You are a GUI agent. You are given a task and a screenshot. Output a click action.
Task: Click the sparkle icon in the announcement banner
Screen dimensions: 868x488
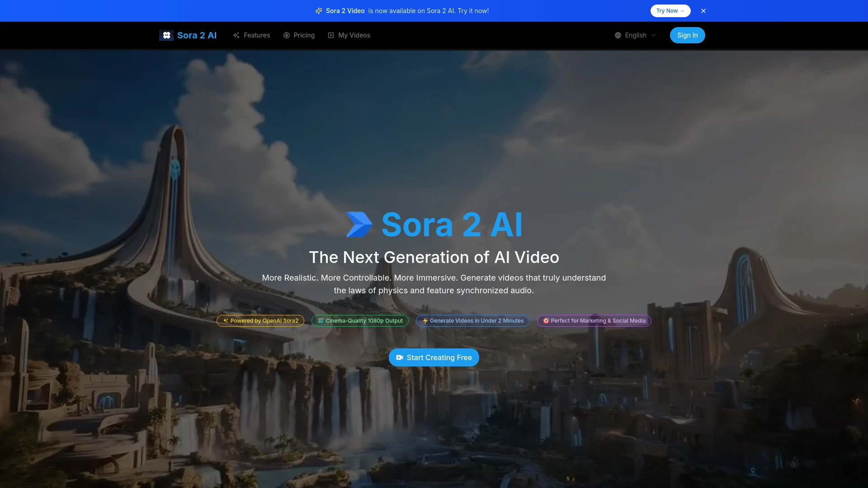pos(319,10)
